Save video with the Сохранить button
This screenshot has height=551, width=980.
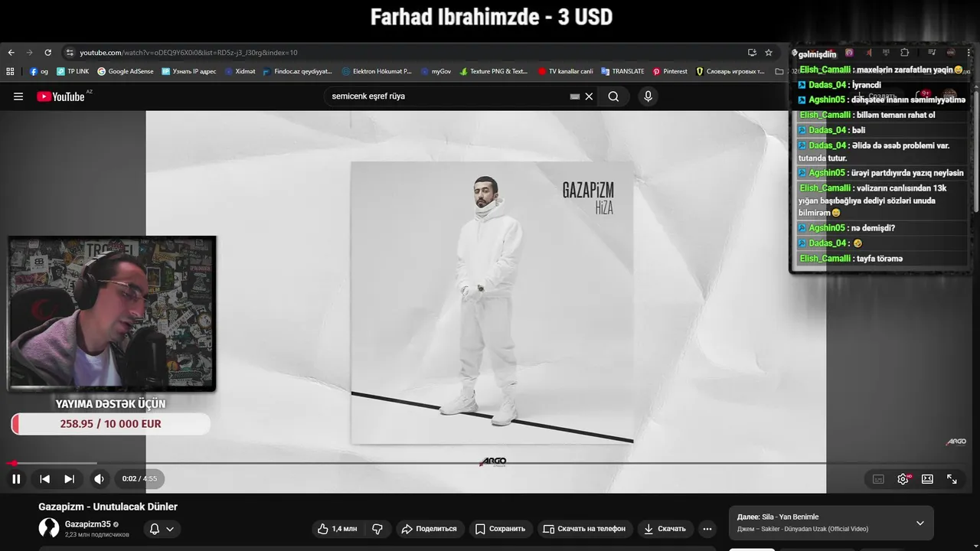coord(500,529)
